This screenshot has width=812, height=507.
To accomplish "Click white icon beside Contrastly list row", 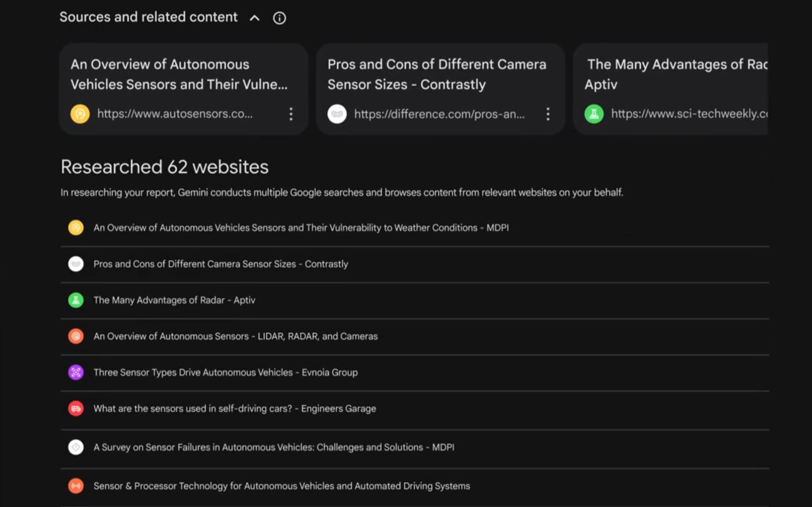I will (x=76, y=264).
